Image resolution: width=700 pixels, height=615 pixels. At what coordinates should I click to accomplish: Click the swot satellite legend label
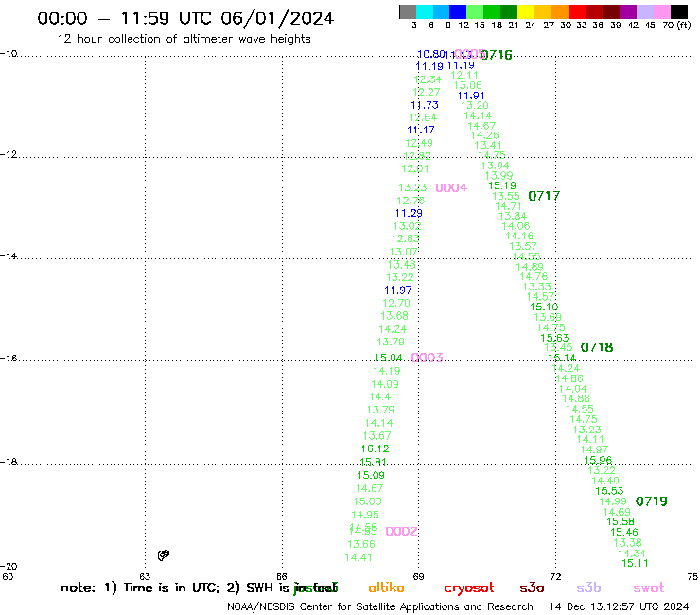point(649,588)
